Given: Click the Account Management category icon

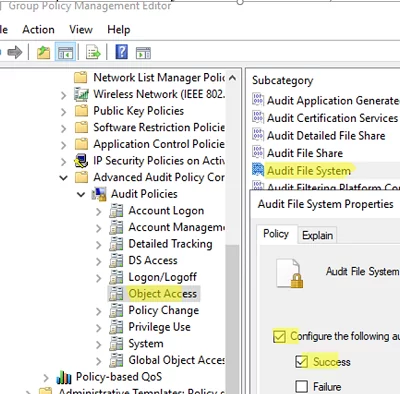Looking at the screenshot, I should click(x=116, y=227).
